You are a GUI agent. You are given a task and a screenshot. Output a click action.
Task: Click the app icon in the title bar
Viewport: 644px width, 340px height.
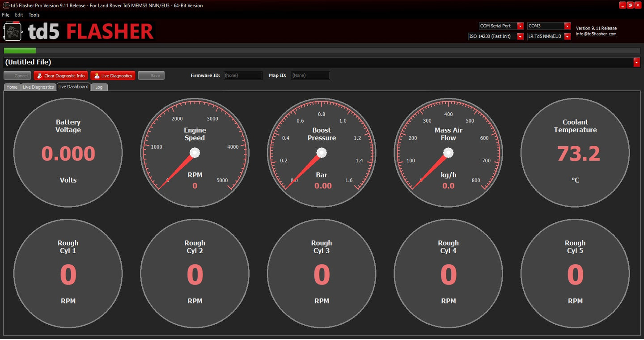[x=6, y=5]
